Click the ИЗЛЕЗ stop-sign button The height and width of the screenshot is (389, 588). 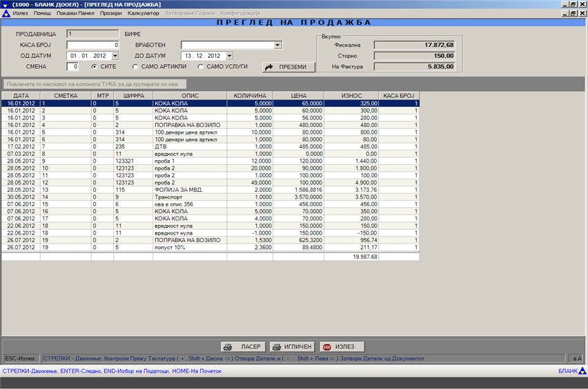(341, 347)
